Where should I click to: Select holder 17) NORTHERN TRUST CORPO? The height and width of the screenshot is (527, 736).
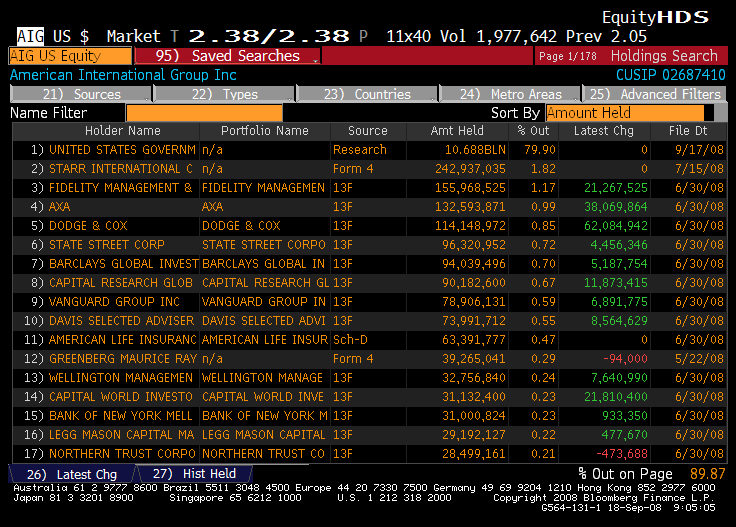pyautogui.click(x=109, y=454)
